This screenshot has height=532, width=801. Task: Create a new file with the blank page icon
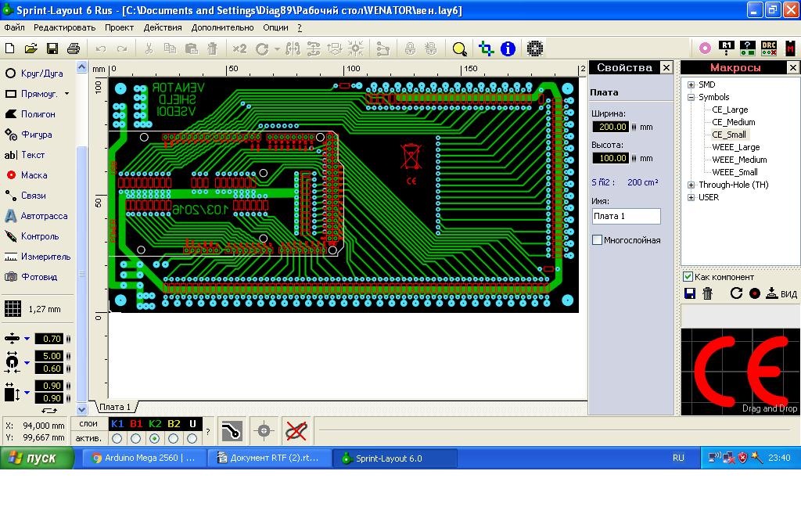coord(9,49)
